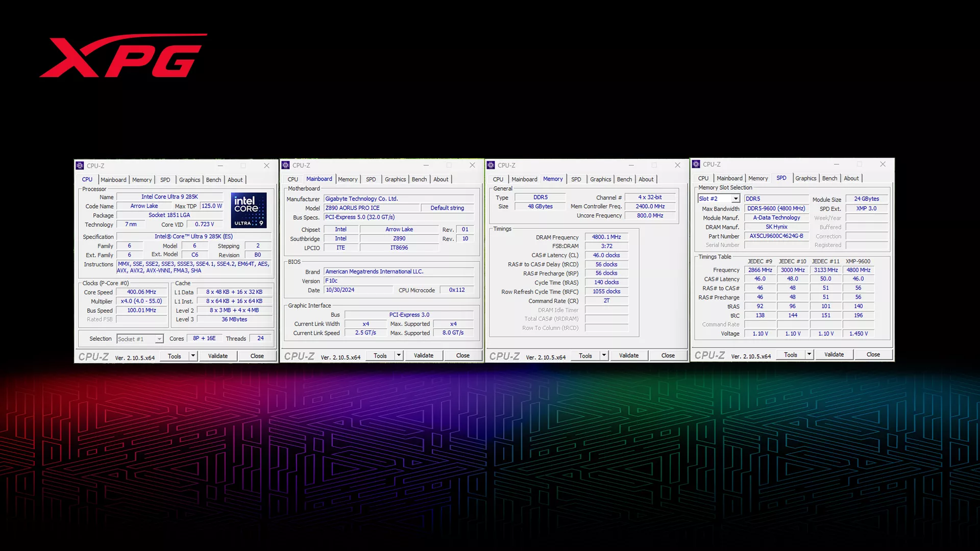Click Close button in second CPU-Z window
This screenshot has height=551, width=980.
coord(462,355)
